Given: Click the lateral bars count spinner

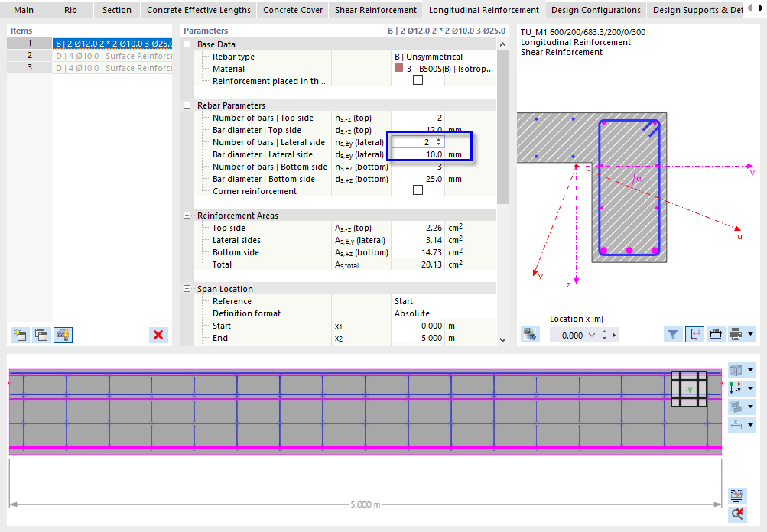Looking at the screenshot, I should pyautogui.click(x=438, y=142).
